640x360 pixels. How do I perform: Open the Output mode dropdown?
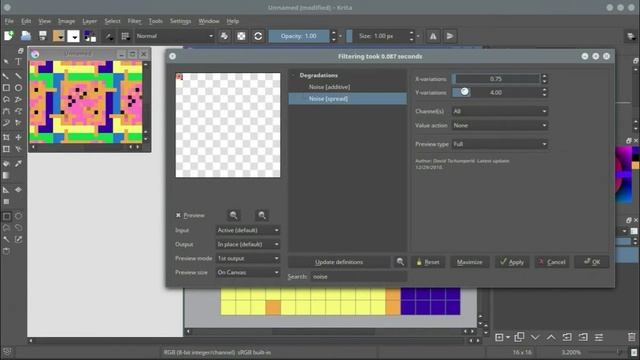(x=248, y=244)
